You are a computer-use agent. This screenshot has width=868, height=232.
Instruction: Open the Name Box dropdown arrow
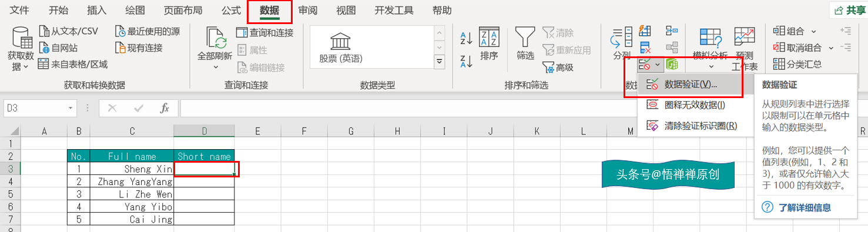click(x=71, y=108)
